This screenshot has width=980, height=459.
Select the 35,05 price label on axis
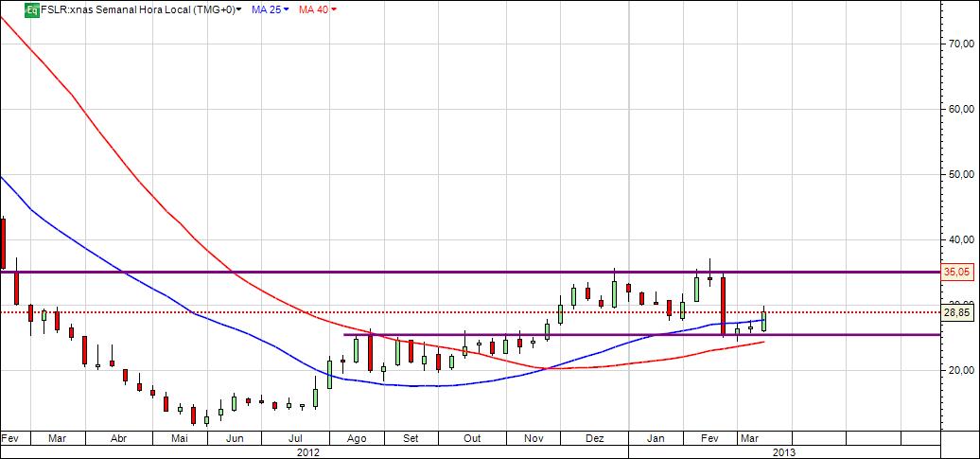[x=959, y=272]
